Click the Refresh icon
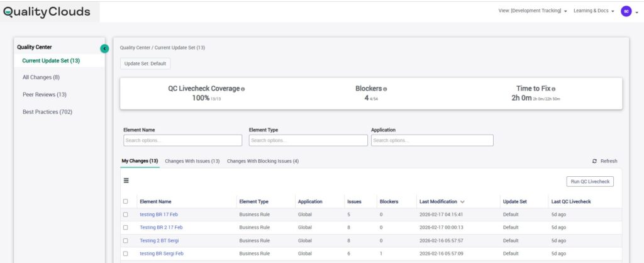Screen dimensions: 644x263 pos(594,161)
